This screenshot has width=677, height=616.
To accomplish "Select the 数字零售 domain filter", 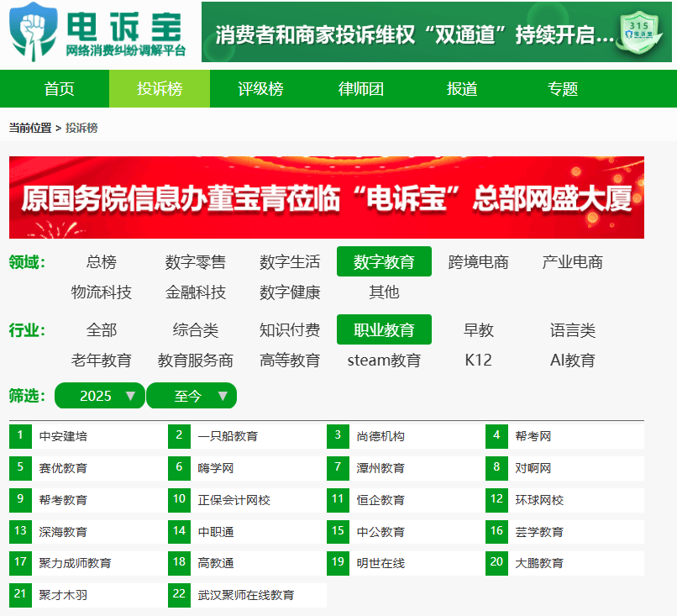I will point(196,262).
